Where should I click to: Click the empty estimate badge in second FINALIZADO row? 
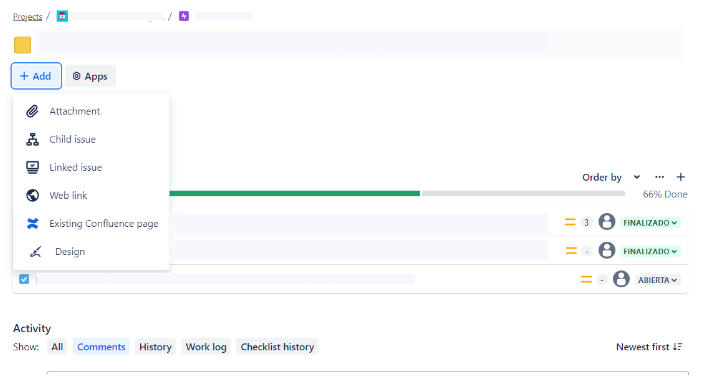[x=587, y=251]
